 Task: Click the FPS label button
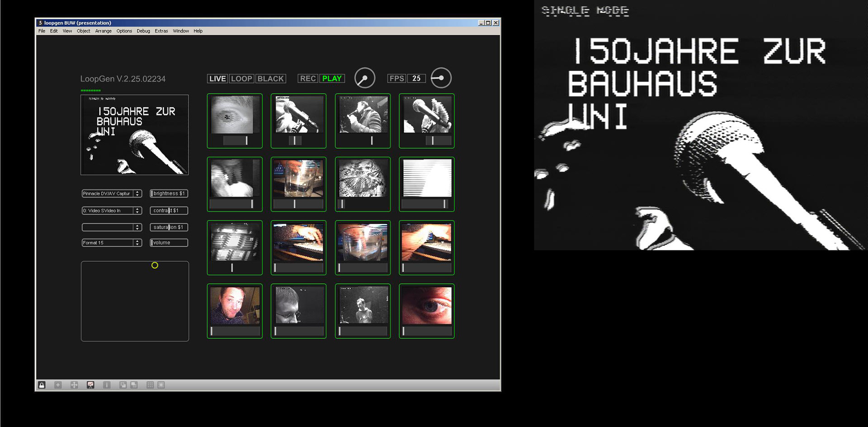[x=397, y=79]
